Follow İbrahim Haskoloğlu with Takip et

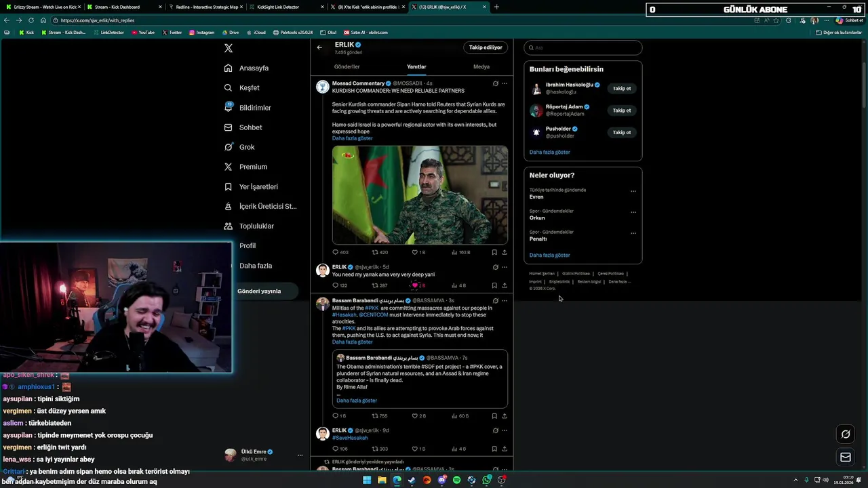click(x=622, y=88)
